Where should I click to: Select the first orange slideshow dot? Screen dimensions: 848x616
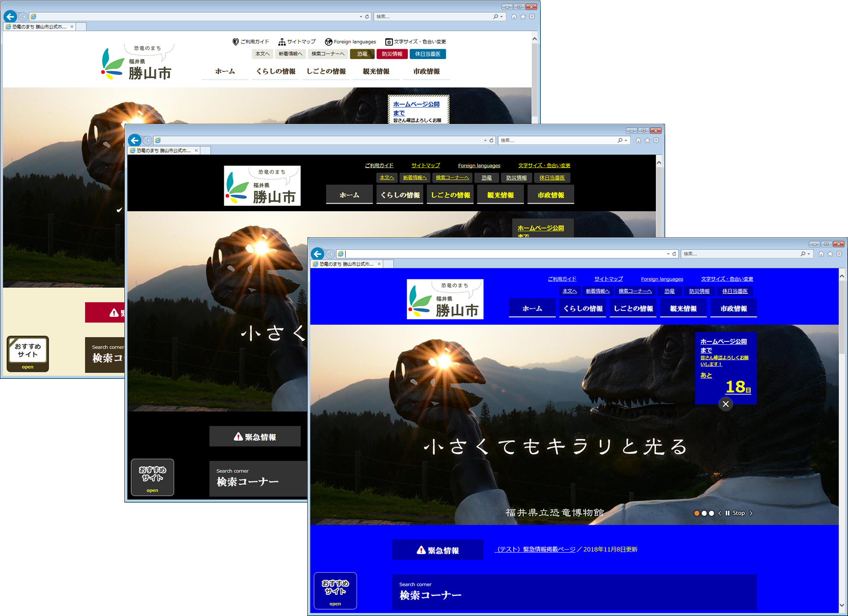click(697, 513)
